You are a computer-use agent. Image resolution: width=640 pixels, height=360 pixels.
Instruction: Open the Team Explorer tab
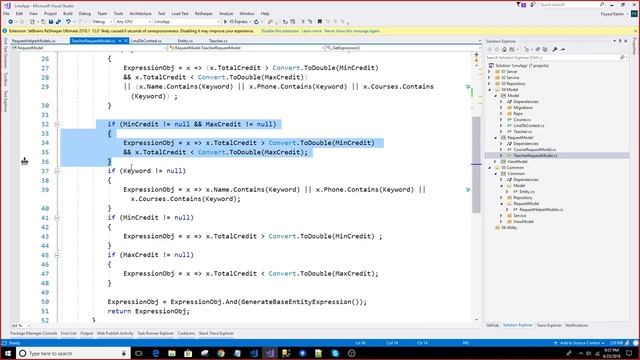(x=549, y=325)
